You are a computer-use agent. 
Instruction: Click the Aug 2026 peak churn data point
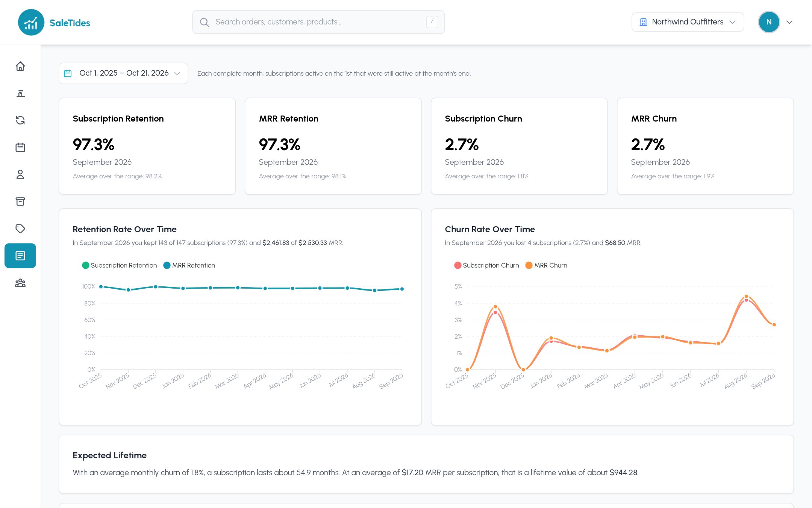[x=746, y=297]
